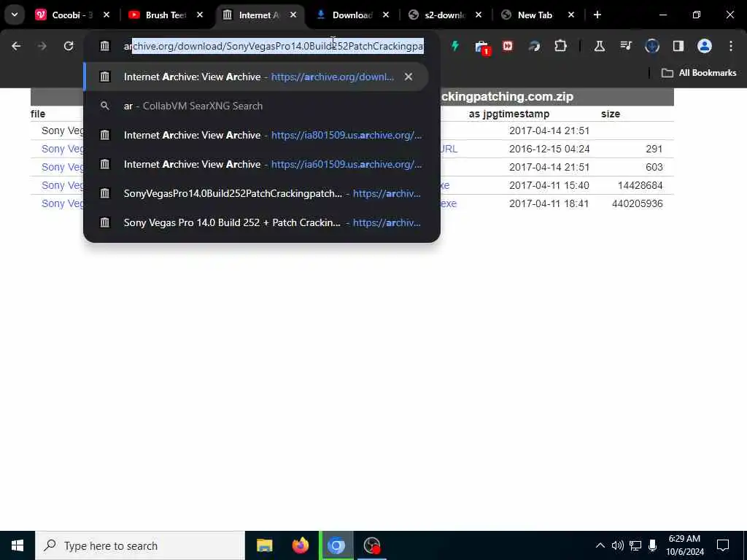Select the ia601509.us.archive.org suggestion
This screenshot has height=560, width=747.
coord(261,164)
